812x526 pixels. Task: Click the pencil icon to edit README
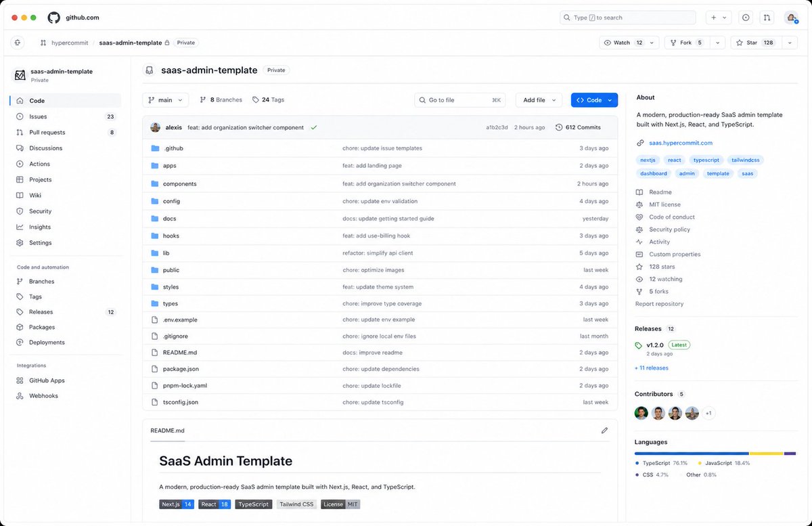[604, 430]
